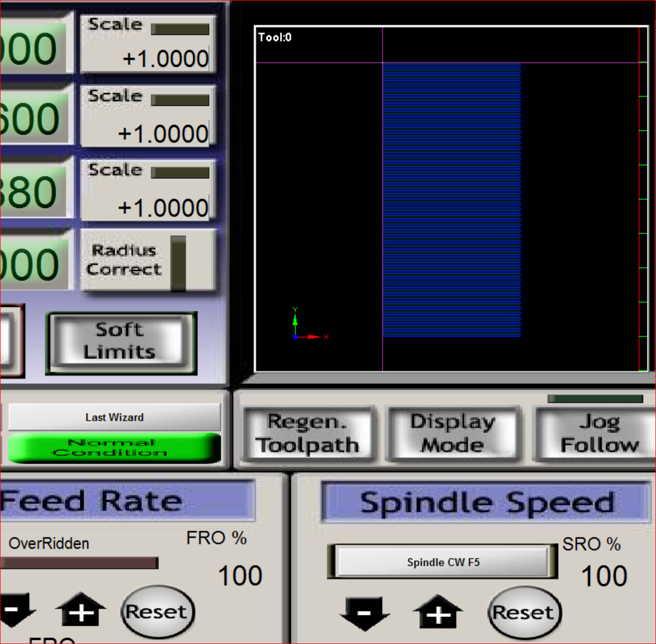The width and height of the screenshot is (656, 644).
Task: Edit the first Scale value field
Action: [165, 59]
